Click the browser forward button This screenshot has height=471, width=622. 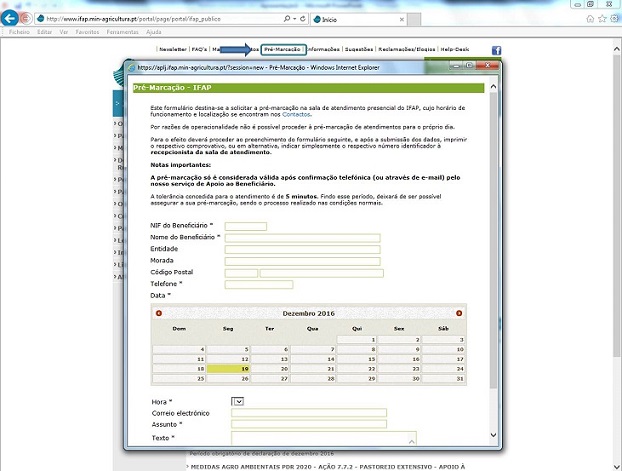tap(26, 18)
